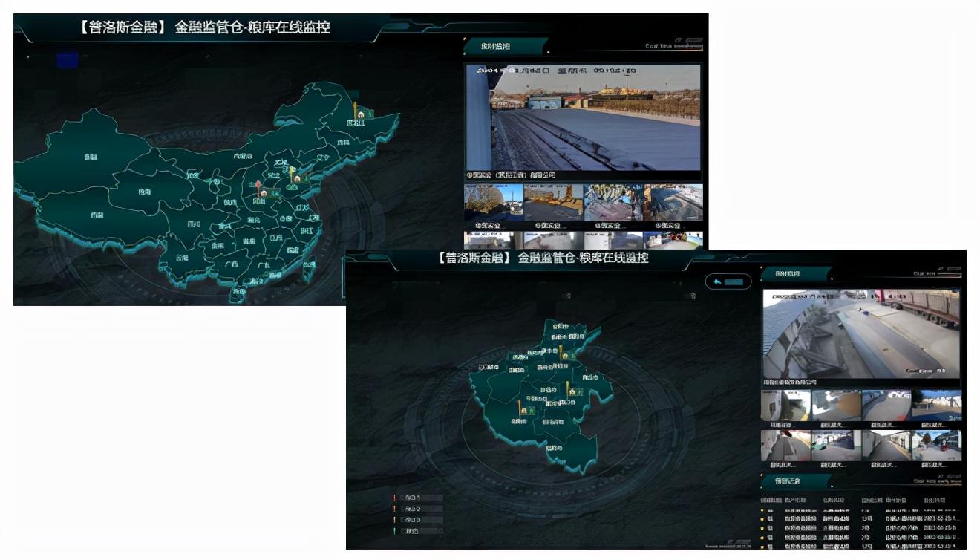Open the fourth camera thumbnail below the snowy yard feed
980x560 pixels.
point(673,202)
